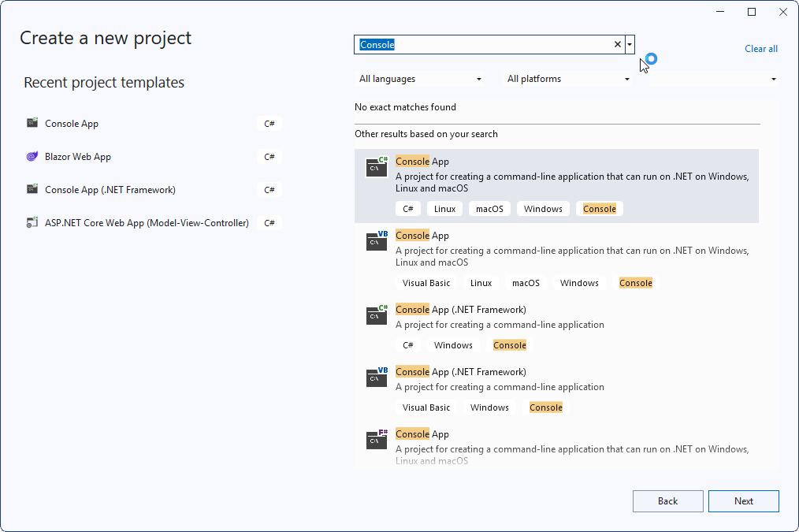
Task: Click the Next button
Action: click(x=743, y=500)
